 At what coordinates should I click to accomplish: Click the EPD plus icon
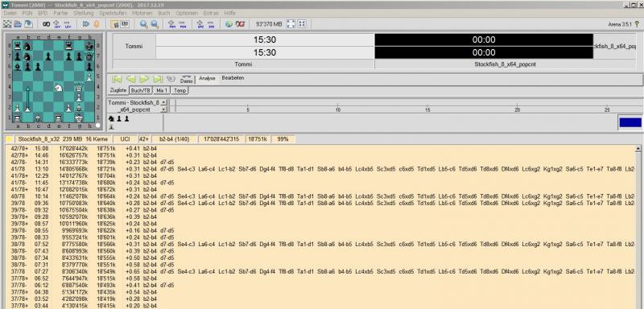coord(200,24)
